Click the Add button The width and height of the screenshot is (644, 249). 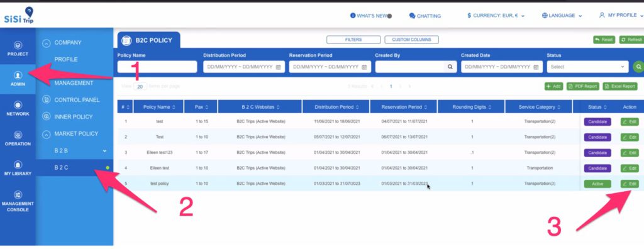[x=553, y=86]
